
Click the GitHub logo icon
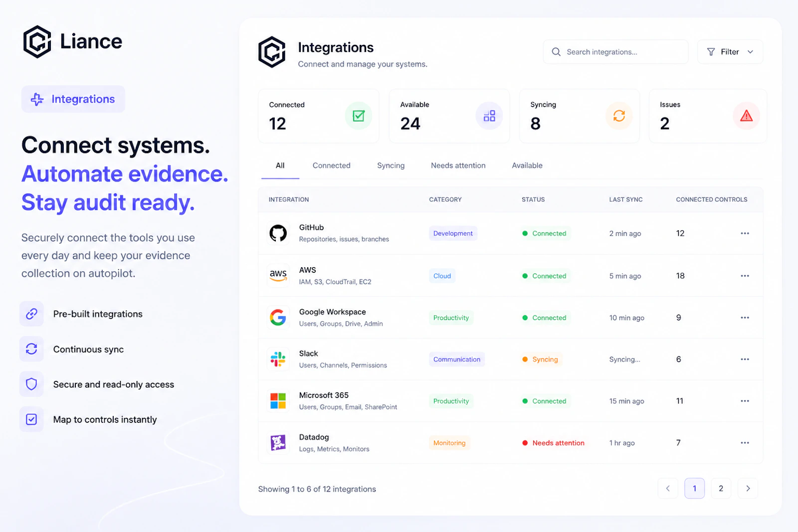[278, 233]
